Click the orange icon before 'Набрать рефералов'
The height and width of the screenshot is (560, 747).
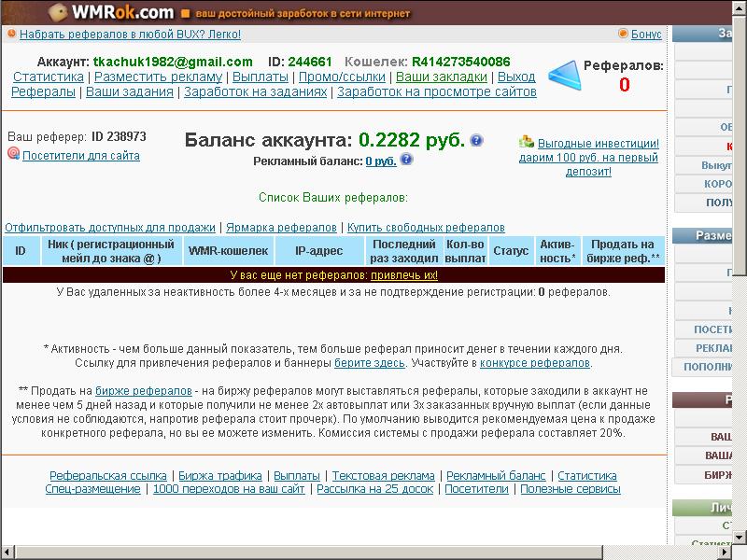[x=11, y=34]
